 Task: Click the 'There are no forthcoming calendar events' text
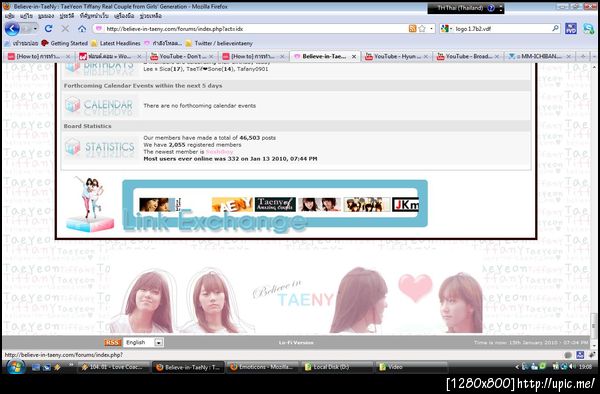click(x=199, y=106)
